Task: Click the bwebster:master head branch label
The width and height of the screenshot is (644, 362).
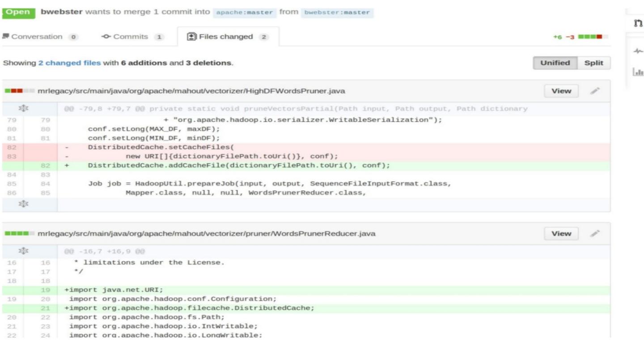Action: pos(337,12)
